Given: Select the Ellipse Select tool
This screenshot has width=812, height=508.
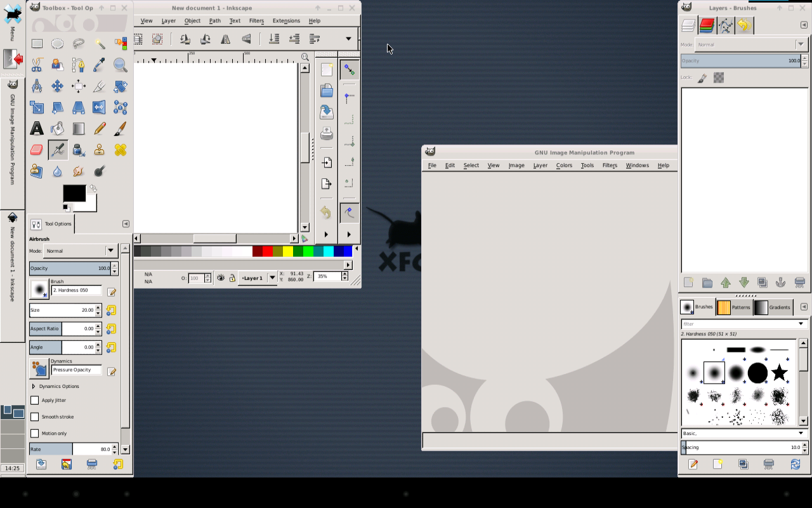Looking at the screenshot, I should click(58, 44).
